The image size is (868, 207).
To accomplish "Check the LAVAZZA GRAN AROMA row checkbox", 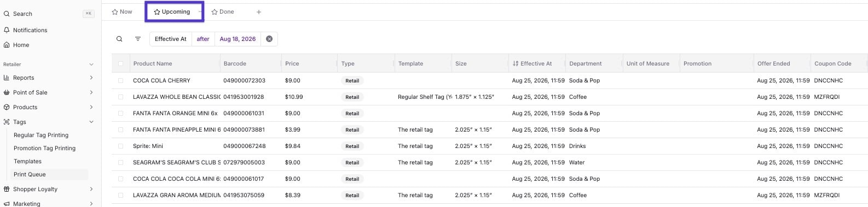I will click(x=120, y=195).
